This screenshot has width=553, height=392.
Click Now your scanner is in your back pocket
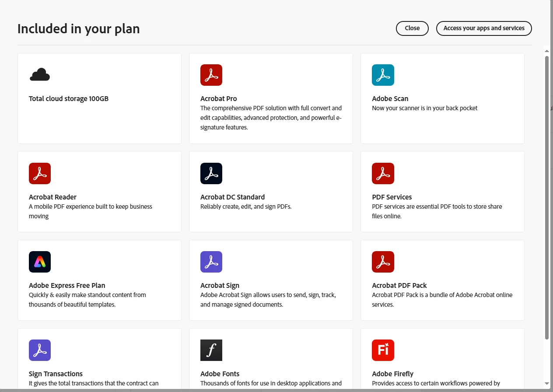pyautogui.click(x=425, y=108)
